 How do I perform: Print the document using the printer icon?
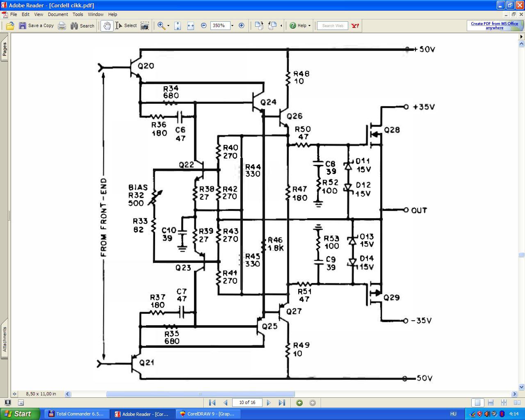[x=62, y=25]
